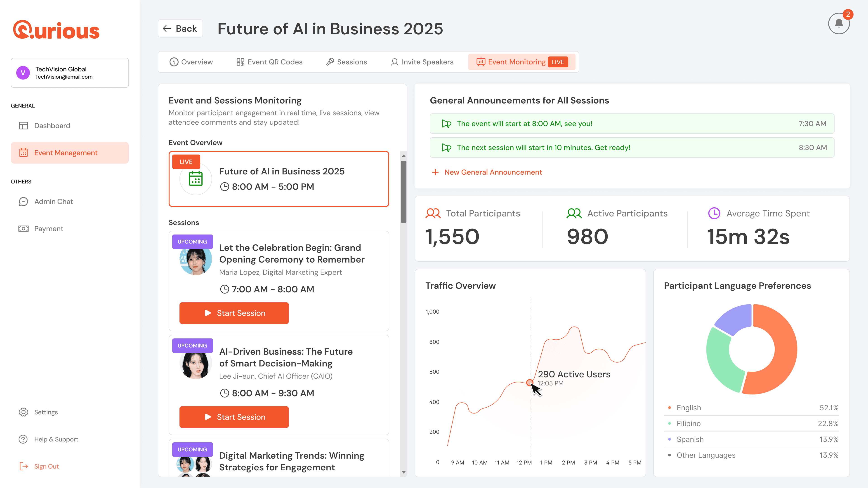Switch to the Overview tab
Viewport: 868px width, 488px height.
click(191, 62)
